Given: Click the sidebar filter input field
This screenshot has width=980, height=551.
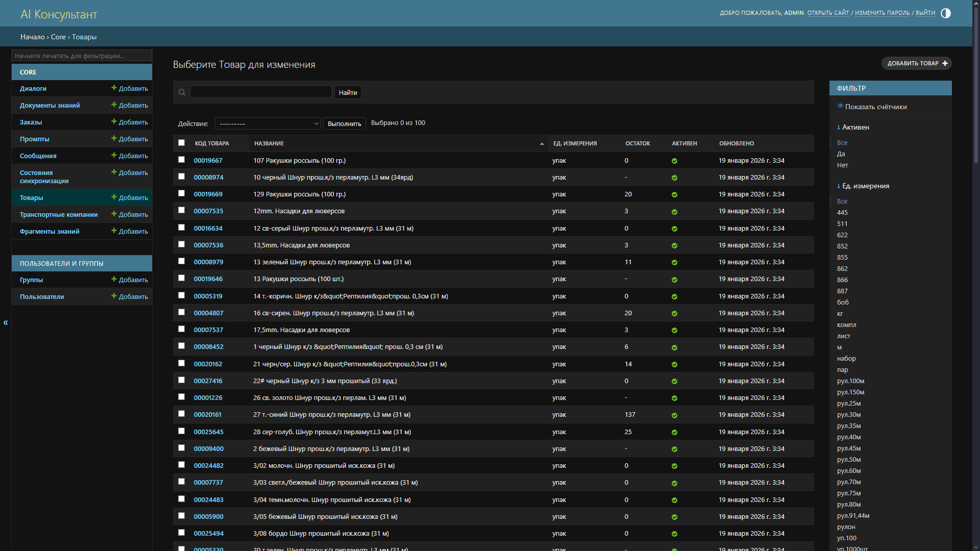Looking at the screenshot, I should coord(82,56).
